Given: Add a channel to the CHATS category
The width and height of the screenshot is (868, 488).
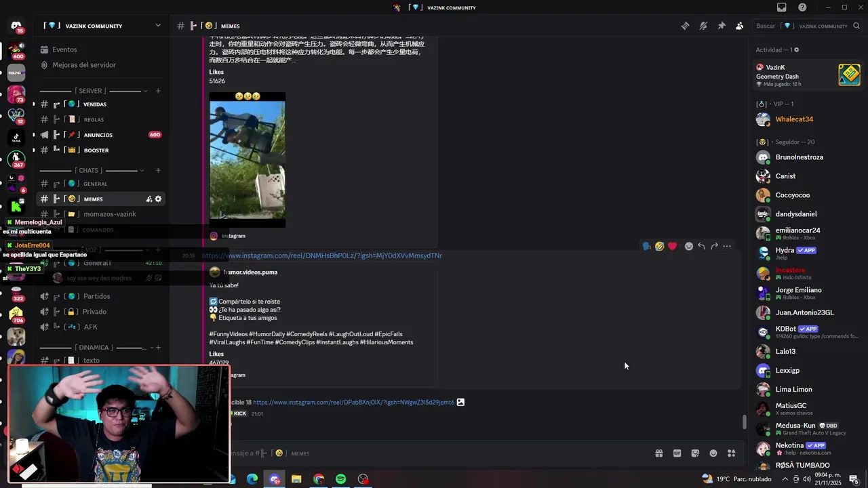Looking at the screenshot, I should [158, 170].
